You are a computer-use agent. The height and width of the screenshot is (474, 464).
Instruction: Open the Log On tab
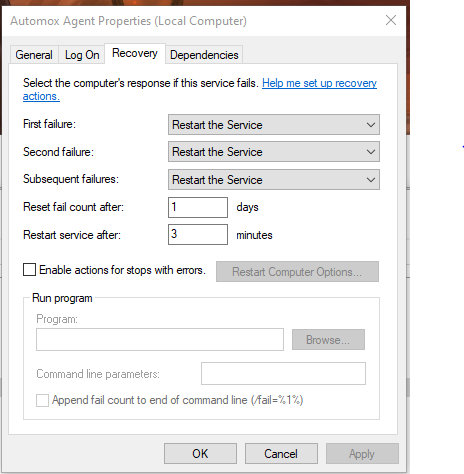pos(82,55)
